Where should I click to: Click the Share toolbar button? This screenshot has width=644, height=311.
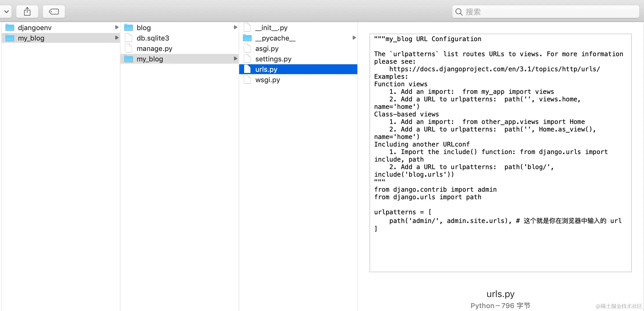(27, 12)
